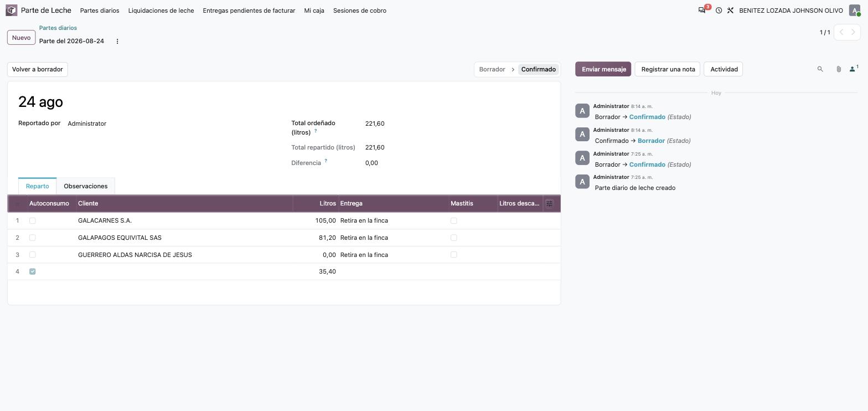
Task: Open the Partes diarios menu
Action: pyautogui.click(x=100, y=11)
